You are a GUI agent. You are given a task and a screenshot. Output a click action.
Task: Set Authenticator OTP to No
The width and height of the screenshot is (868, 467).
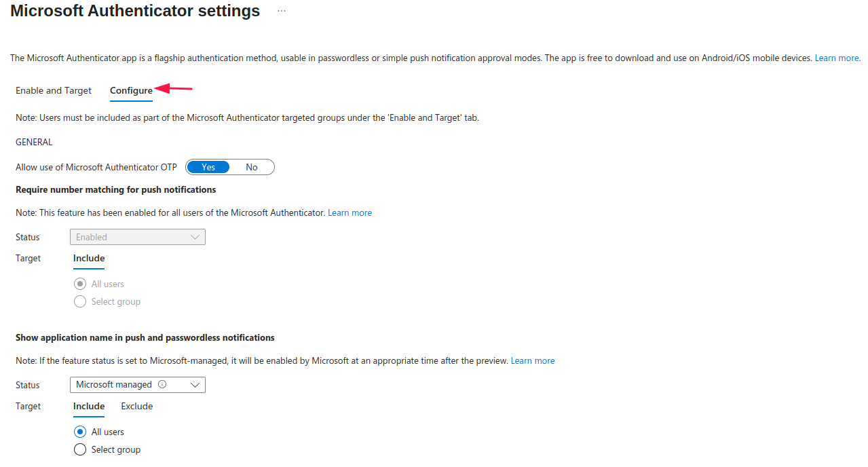pos(252,167)
